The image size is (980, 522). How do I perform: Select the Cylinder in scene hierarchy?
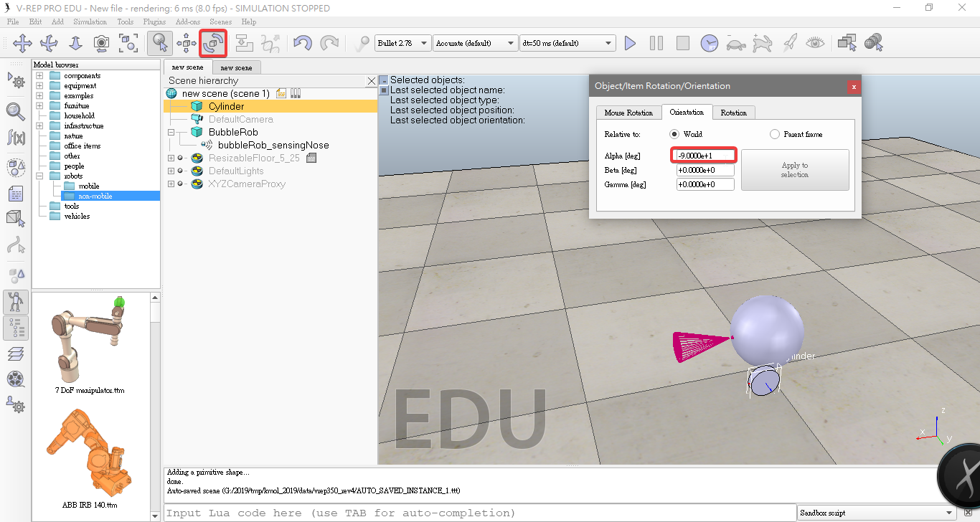pyautogui.click(x=226, y=106)
